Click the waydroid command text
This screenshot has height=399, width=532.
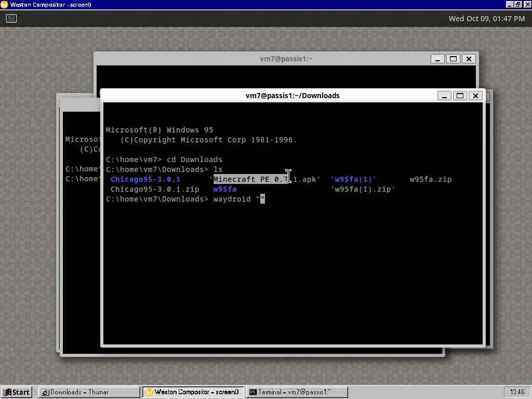(x=232, y=199)
